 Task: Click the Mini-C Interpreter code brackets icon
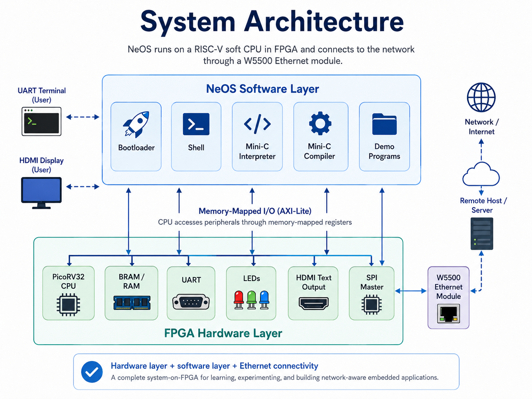click(x=257, y=124)
